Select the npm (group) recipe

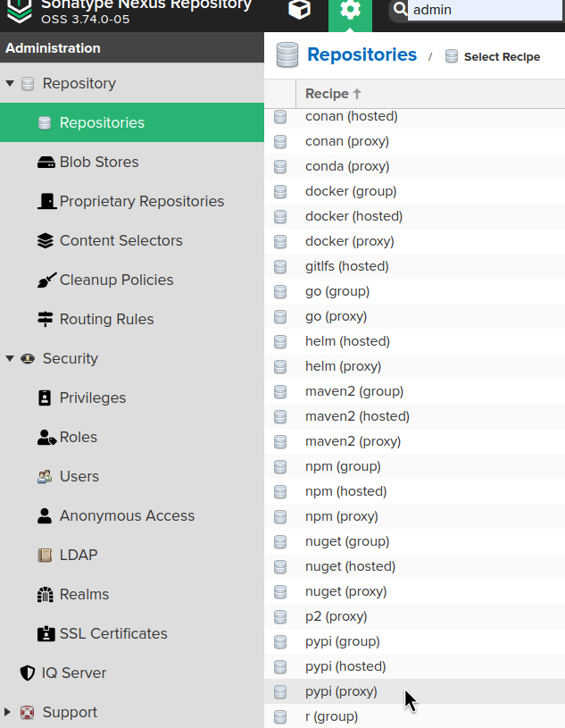click(x=415, y=466)
